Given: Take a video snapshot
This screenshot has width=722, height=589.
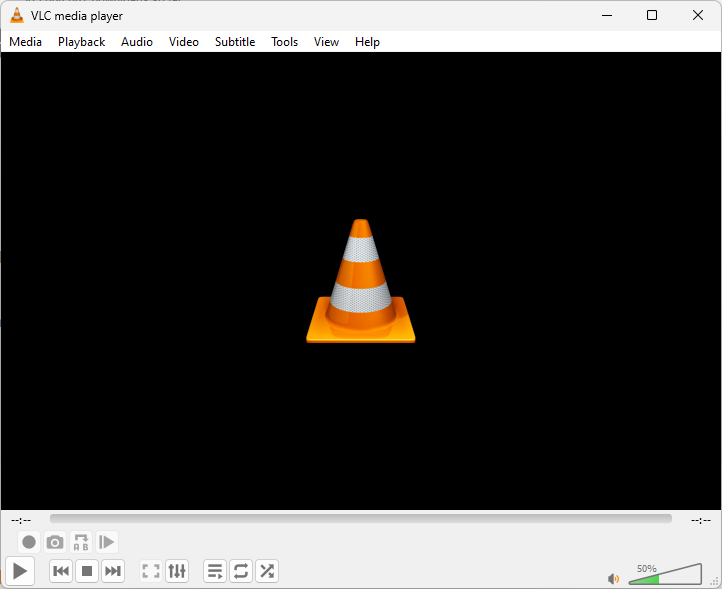Looking at the screenshot, I should pyautogui.click(x=55, y=542).
